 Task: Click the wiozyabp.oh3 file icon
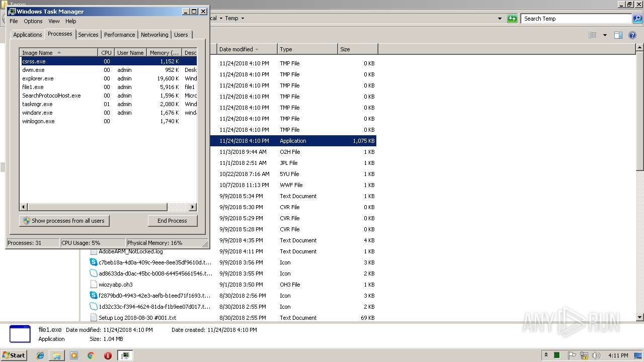click(94, 285)
